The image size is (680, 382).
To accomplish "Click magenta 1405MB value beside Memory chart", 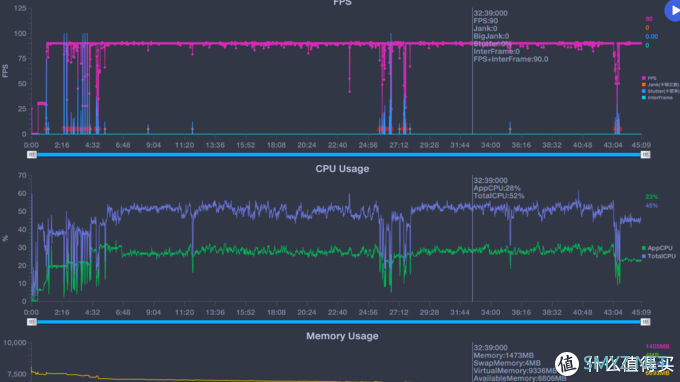I will click(x=657, y=346).
